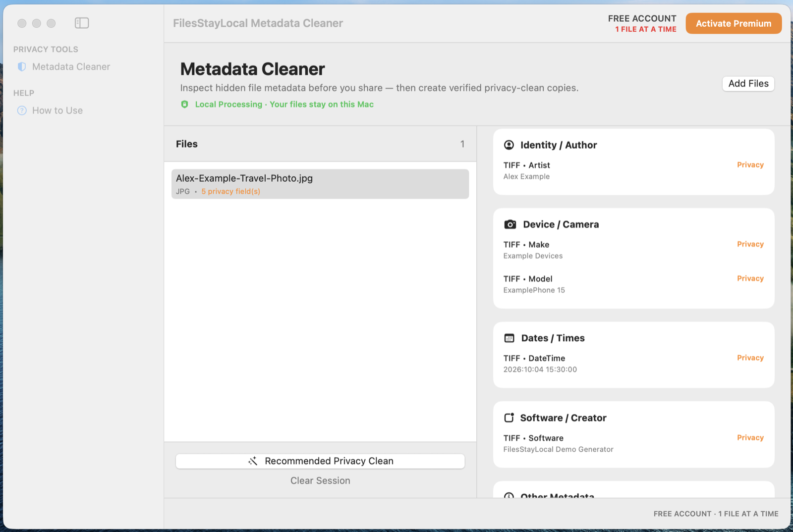793x532 pixels.
Task: Click 'FilesStayLocal Demo Generator' software value
Action: tap(558, 449)
